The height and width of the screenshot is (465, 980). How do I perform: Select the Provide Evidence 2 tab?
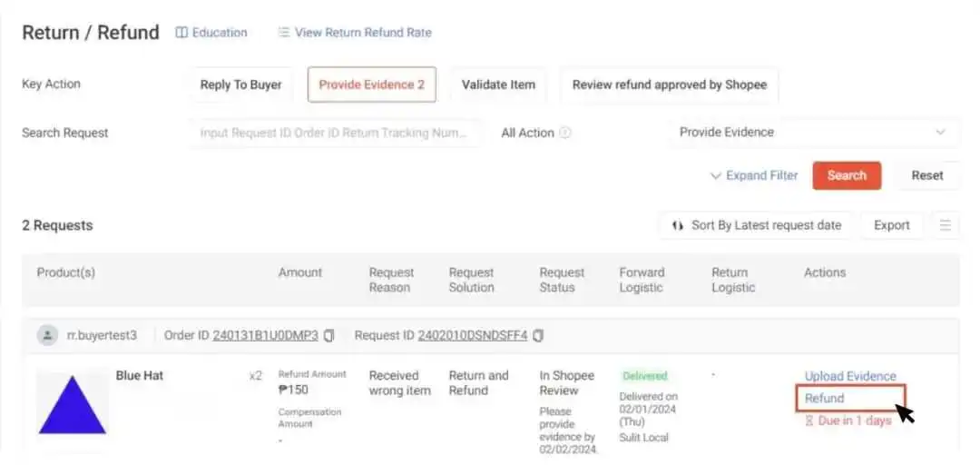point(372,84)
